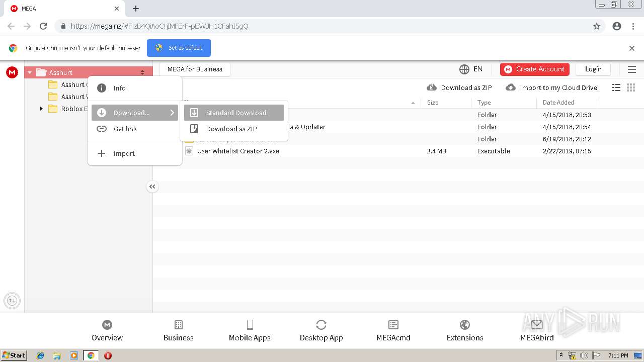Click the address bar URL
This screenshot has width=644, height=362.
(x=159, y=26)
